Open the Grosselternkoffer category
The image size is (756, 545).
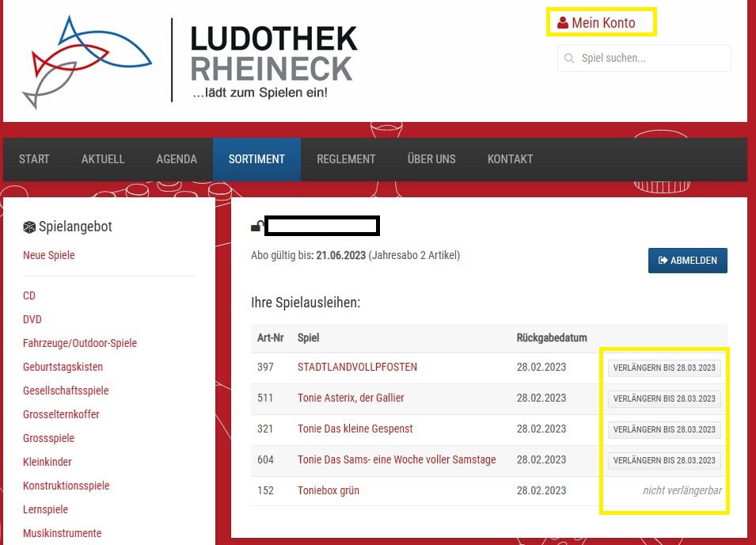coord(61,414)
